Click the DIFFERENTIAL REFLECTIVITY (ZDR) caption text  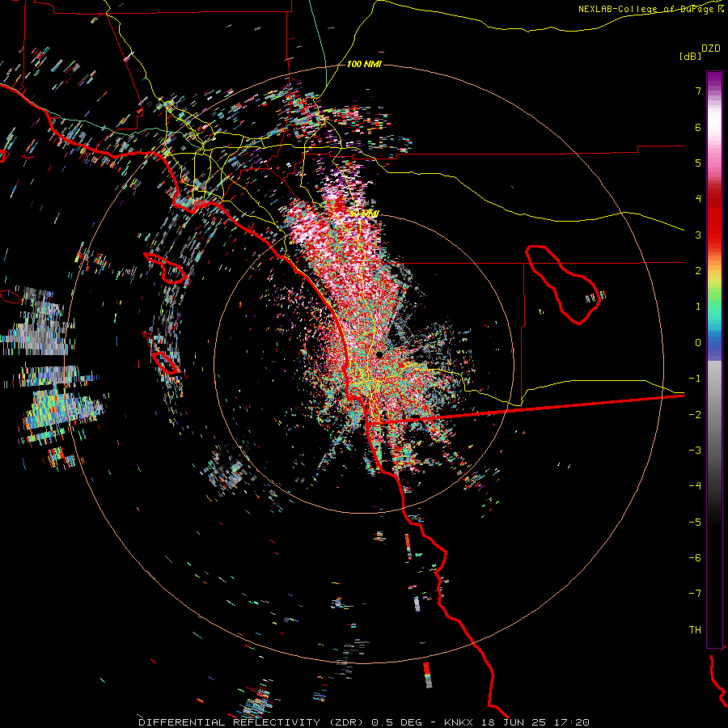pyautogui.click(x=252, y=722)
